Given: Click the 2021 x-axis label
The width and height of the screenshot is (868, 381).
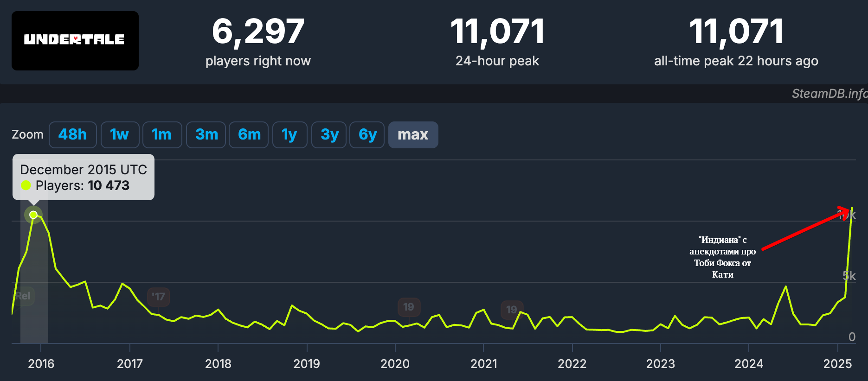Looking at the screenshot, I should coord(484,364).
